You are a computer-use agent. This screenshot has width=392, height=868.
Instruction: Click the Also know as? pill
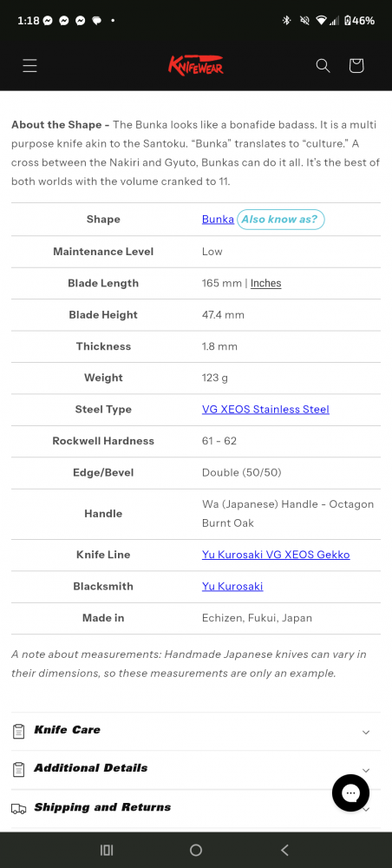tap(280, 220)
